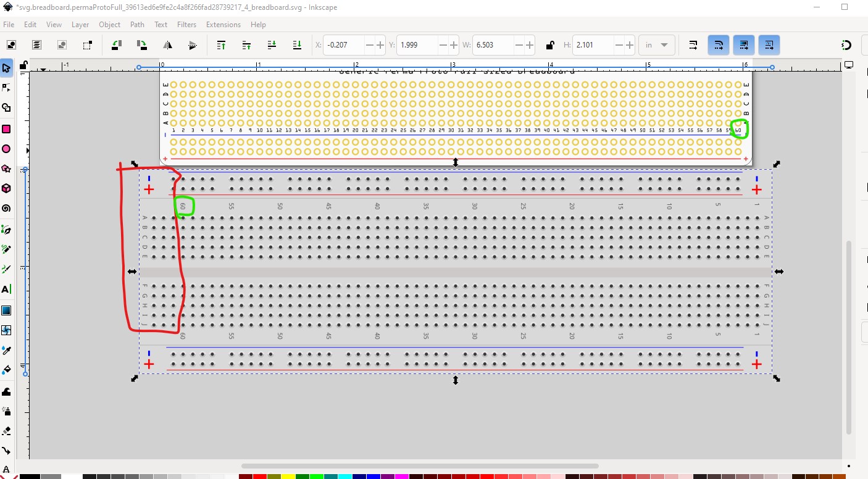This screenshot has width=868, height=479.
Task: Select the Connector tool
Action: [x=6, y=451]
